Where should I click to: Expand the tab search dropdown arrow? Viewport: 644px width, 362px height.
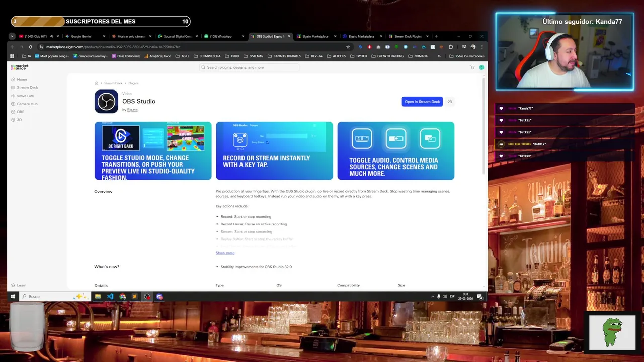[x=12, y=36]
